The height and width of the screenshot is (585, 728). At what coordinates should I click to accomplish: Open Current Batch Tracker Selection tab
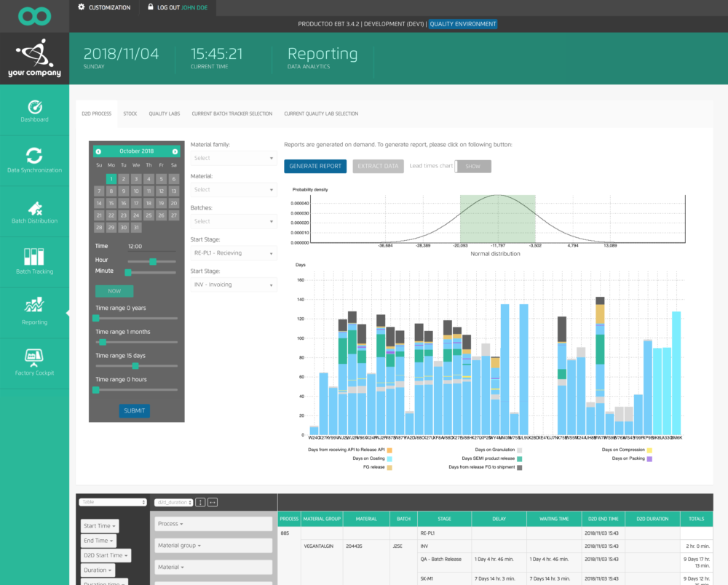click(x=232, y=114)
